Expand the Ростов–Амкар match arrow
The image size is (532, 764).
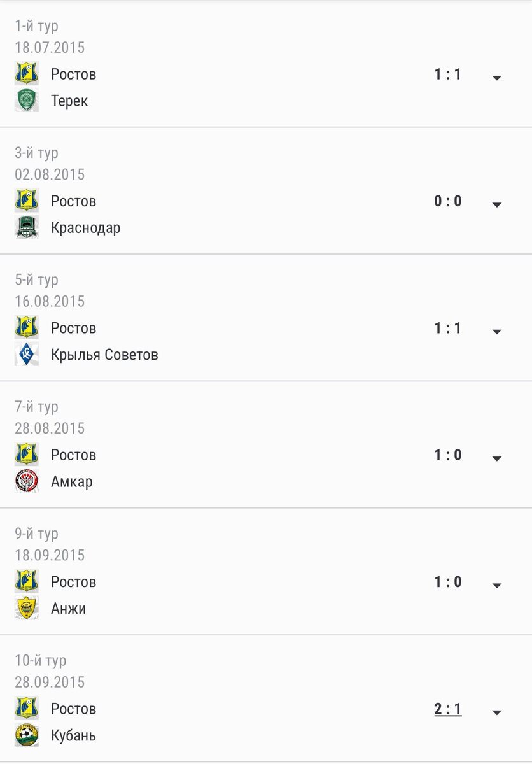(x=497, y=458)
